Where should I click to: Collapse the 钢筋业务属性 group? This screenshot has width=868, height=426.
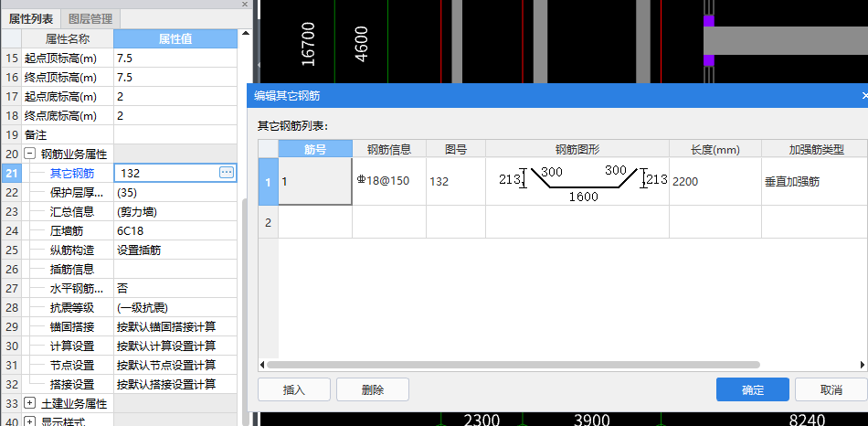tap(30, 154)
